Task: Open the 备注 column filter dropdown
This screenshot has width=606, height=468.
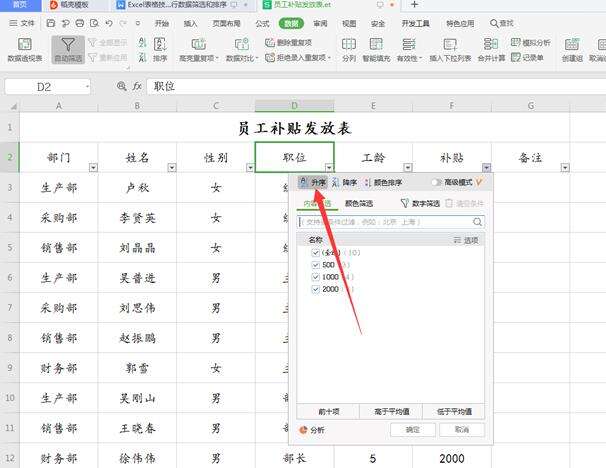Action: [x=565, y=167]
